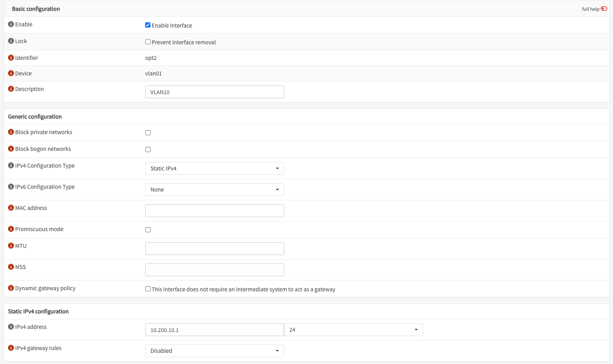Uncheck the Enable Interface checkbox
The image size is (613, 364).
[148, 25]
